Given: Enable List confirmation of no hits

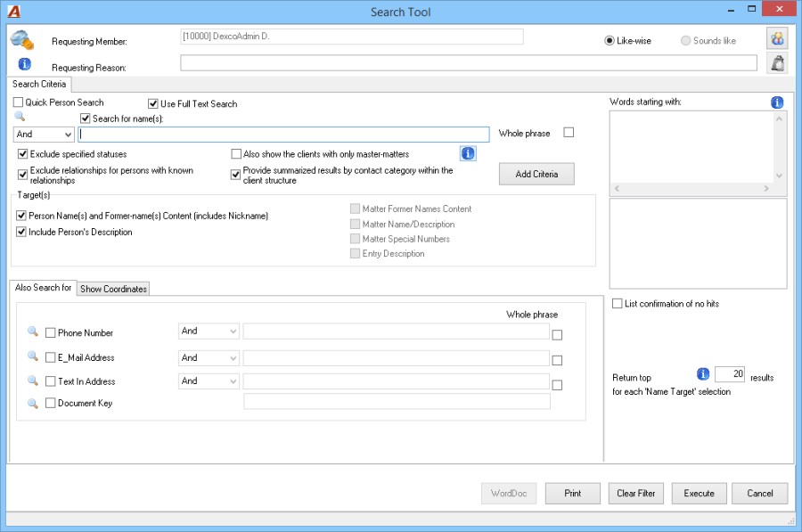Looking at the screenshot, I should [x=618, y=303].
